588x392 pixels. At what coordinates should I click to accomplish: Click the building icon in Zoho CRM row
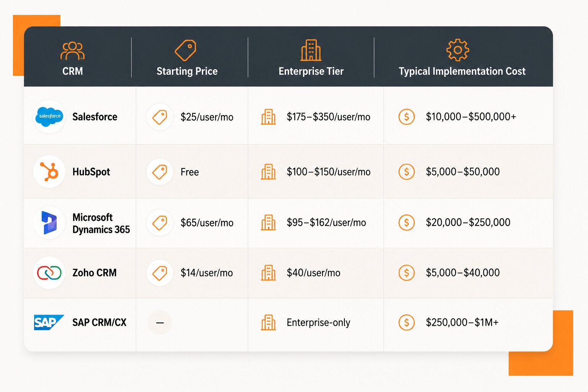268,273
